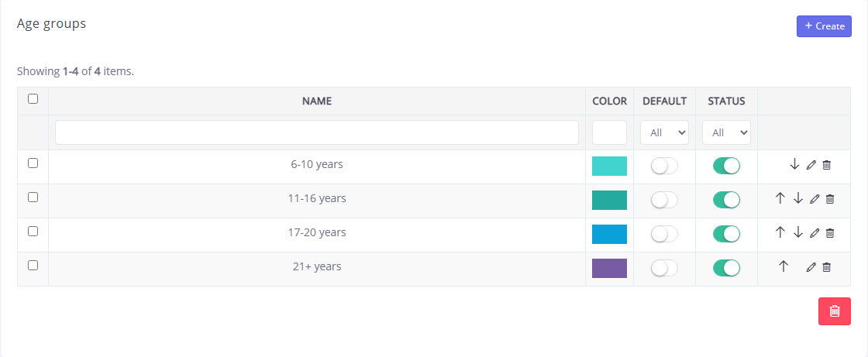The image size is (868, 357).
Task: Sort by the STATUS column header
Action: click(x=726, y=101)
